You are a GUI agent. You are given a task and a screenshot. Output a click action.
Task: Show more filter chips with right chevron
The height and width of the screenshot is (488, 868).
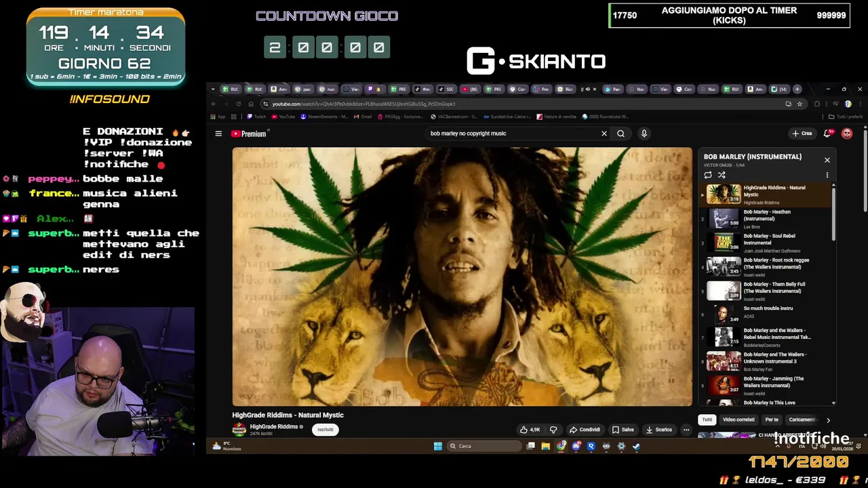pos(828,420)
